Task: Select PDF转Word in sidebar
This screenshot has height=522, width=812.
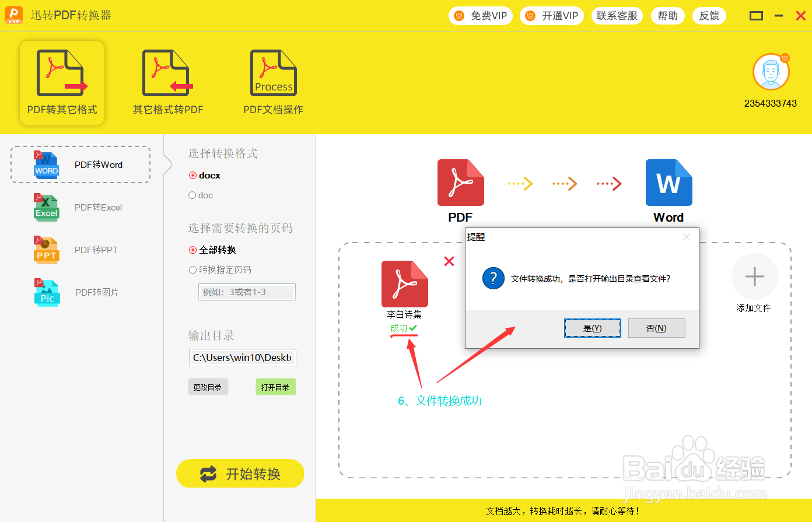Action: pos(80,164)
